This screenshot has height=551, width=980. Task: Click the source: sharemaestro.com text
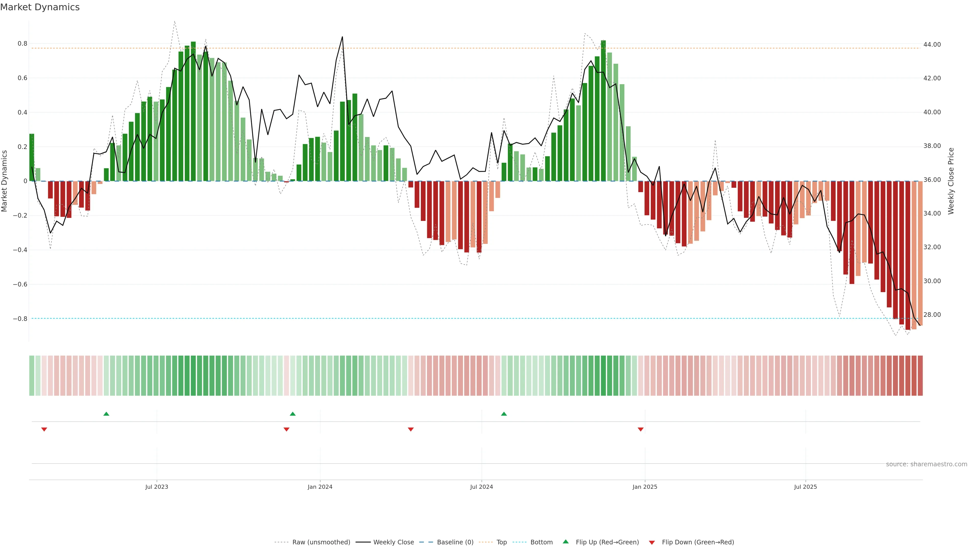(x=926, y=464)
